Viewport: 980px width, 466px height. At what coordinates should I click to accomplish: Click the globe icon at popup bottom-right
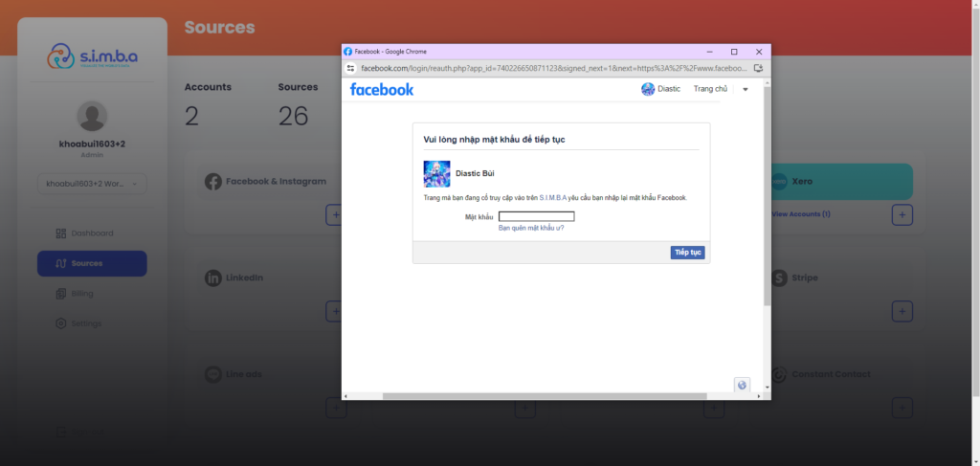coord(742,385)
